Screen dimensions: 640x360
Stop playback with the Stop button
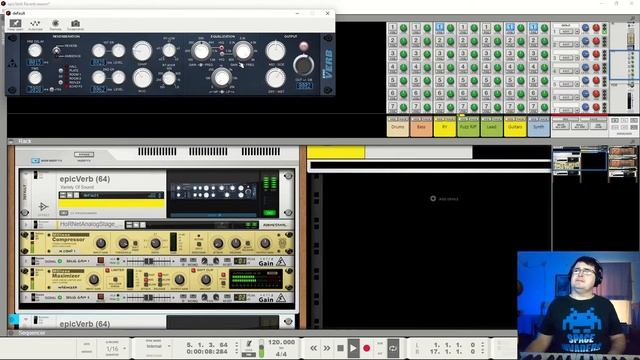[x=340, y=348]
